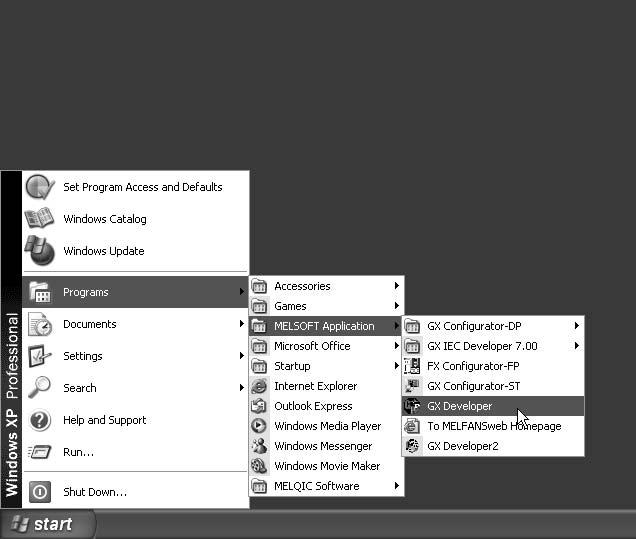This screenshot has width=636, height=539.
Task: Click the Help and Support question mark icon
Action: [40, 420]
